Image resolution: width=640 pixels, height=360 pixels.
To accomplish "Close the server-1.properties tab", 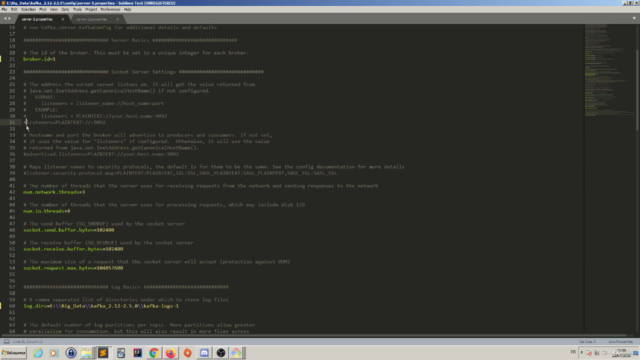I will pyautogui.click(x=62, y=19).
